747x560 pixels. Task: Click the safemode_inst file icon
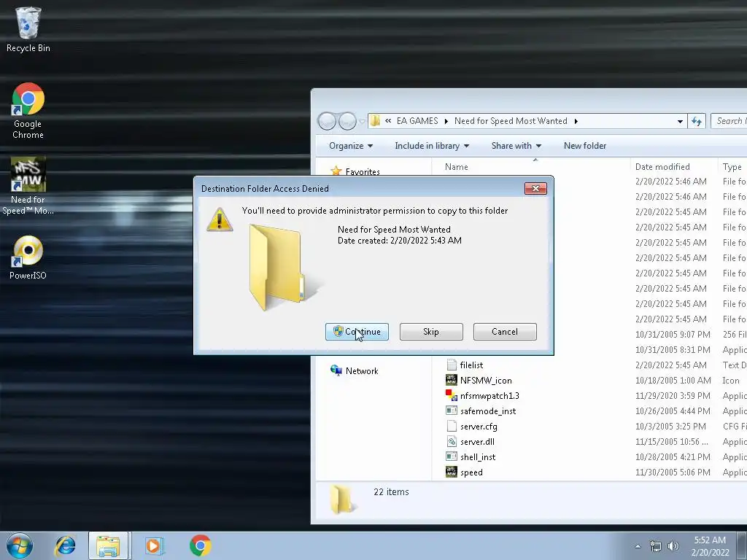[x=451, y=411]
